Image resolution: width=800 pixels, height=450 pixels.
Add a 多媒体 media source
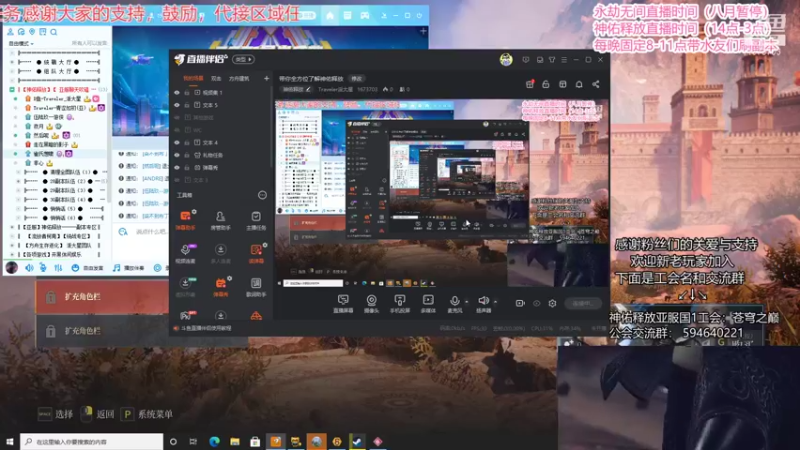pos(428,304)
